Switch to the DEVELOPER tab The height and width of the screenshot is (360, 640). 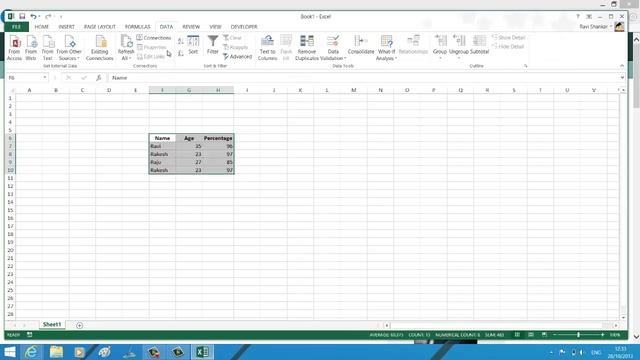pyautogui.click(x=244, y=27)
